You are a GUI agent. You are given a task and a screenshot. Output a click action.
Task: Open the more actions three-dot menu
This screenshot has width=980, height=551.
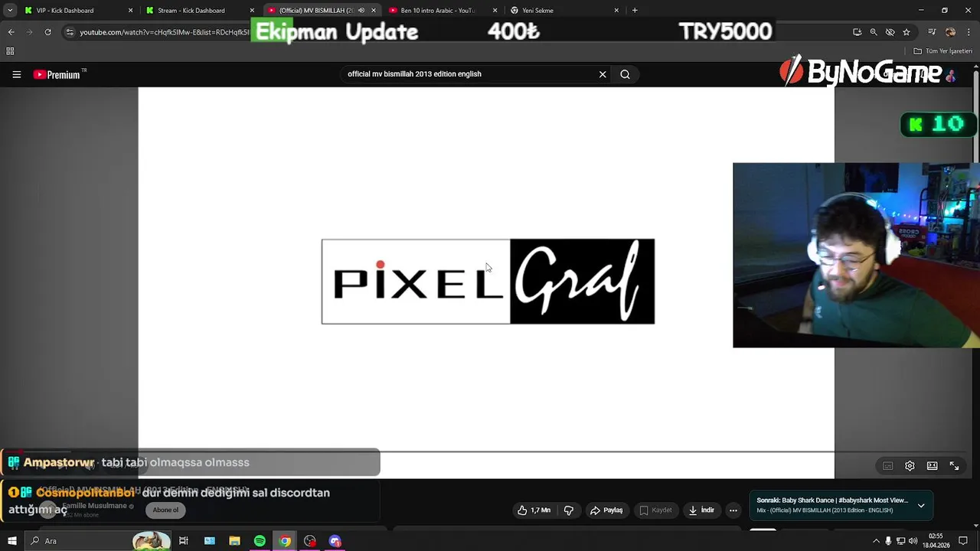coord(733,510)
